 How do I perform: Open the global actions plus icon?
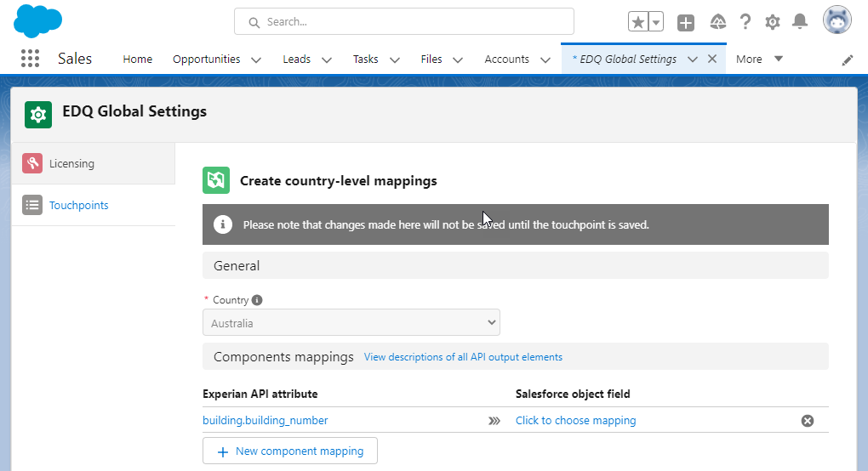[x=685, y=23]
